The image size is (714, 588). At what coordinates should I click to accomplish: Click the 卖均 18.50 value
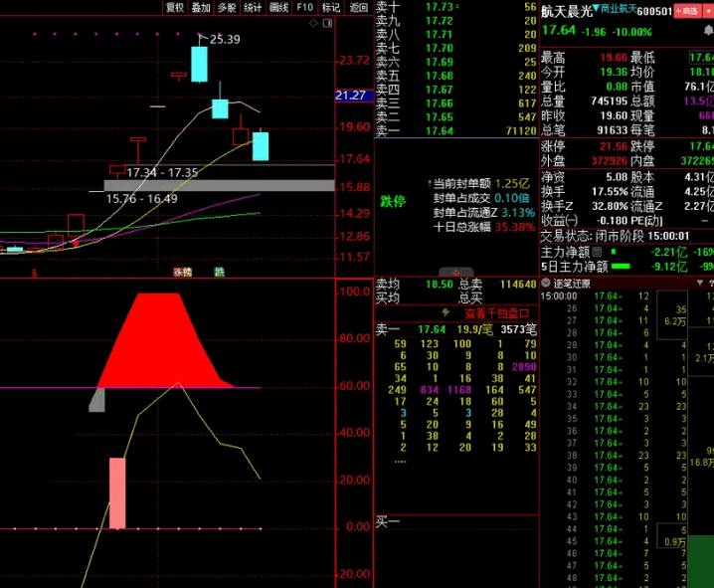[x=440, y=285]
